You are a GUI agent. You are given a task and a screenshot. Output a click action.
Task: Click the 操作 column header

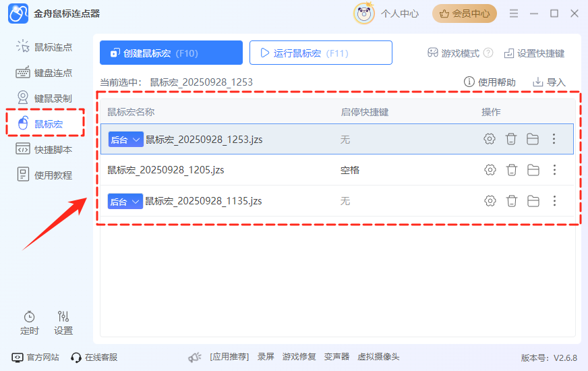tap(491, 112)
